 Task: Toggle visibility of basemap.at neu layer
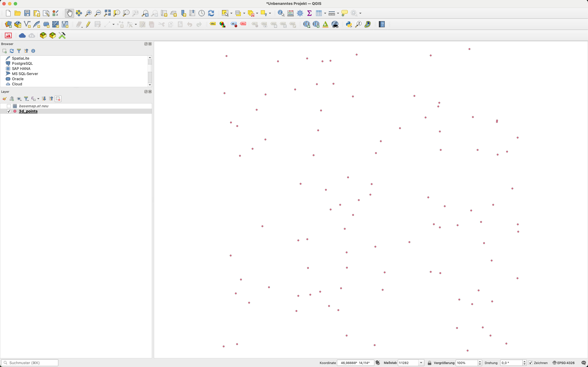pyautogui.click(x=9, y=106)
